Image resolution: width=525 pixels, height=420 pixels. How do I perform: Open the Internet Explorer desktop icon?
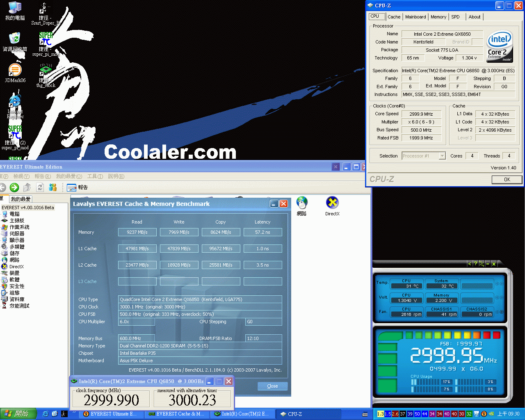tap(15, 107)
